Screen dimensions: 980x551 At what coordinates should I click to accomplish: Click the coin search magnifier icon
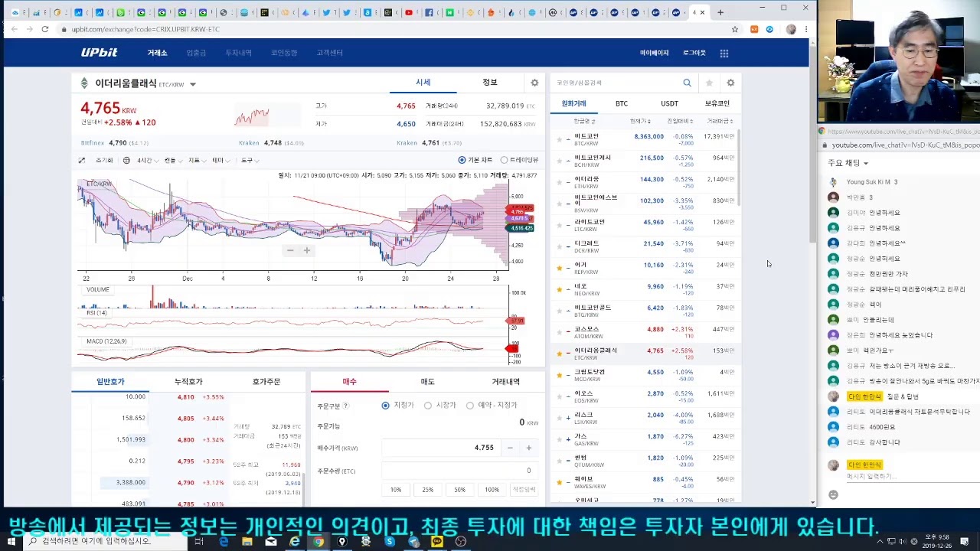[x=687, y=83]
